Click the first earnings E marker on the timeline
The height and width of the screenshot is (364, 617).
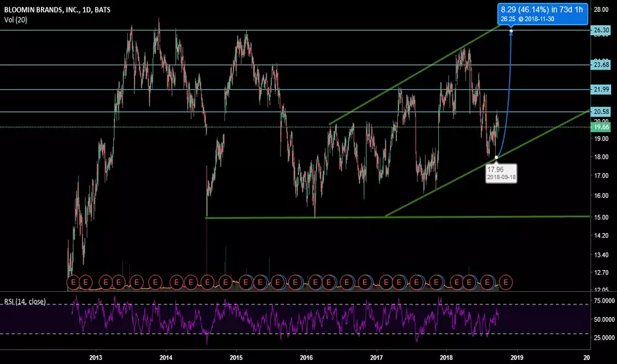73,282
